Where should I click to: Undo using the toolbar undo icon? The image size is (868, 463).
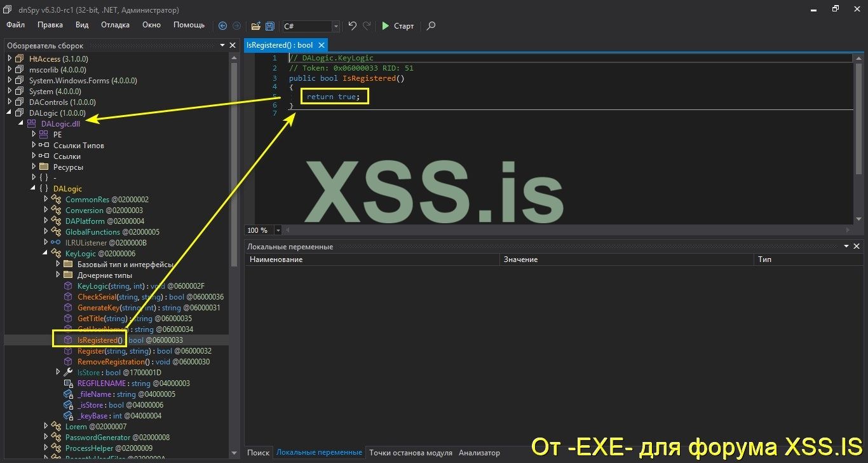(351, 25)
